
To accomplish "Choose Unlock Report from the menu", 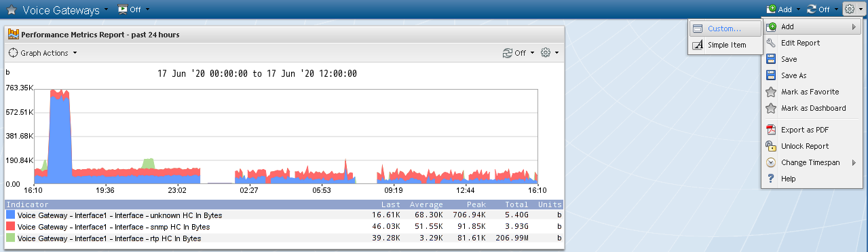I will pos(811,146).
